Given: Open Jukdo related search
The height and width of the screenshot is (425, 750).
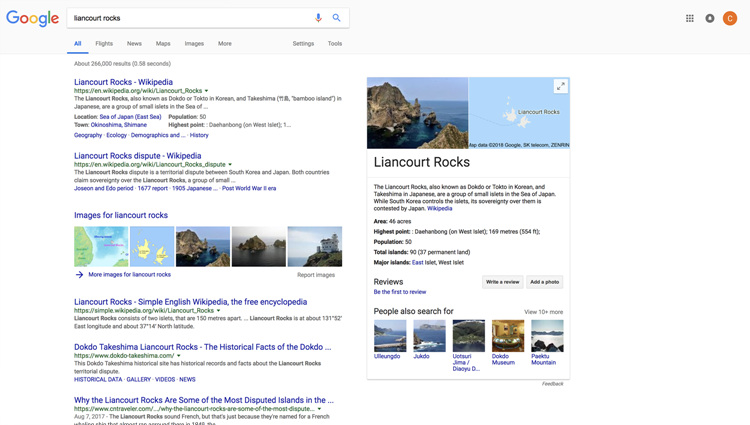Looking at the screenshot, I should coord(429,339).
